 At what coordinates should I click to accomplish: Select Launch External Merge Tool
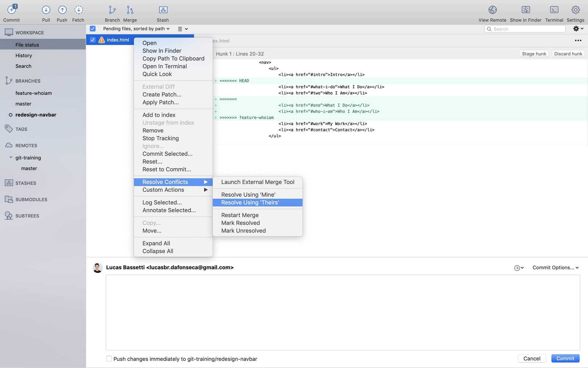257,182
